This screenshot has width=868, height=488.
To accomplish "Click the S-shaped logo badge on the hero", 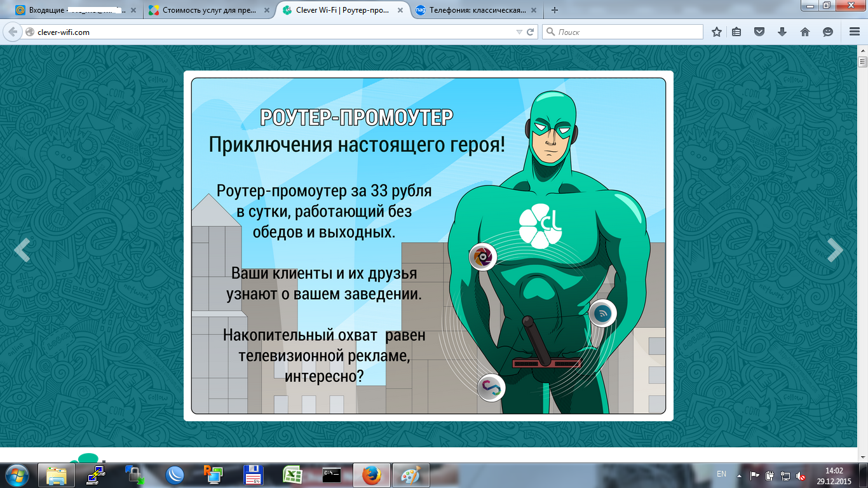I will coord(491,387).
